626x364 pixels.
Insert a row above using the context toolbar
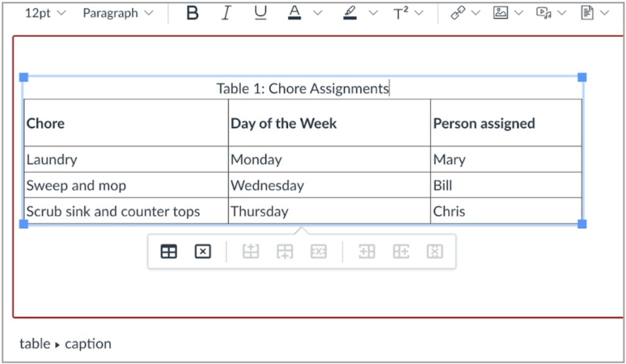(250, 251)
